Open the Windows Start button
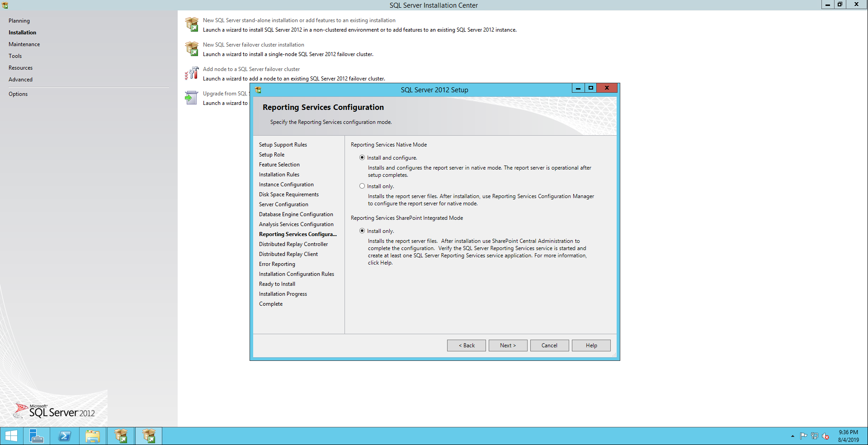 tap(11, 436)
